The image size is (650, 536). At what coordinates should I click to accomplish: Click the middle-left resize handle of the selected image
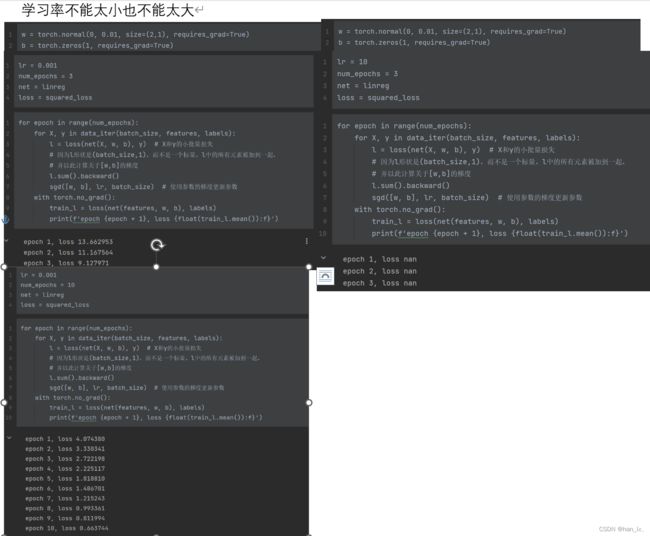tap(4, 403)
